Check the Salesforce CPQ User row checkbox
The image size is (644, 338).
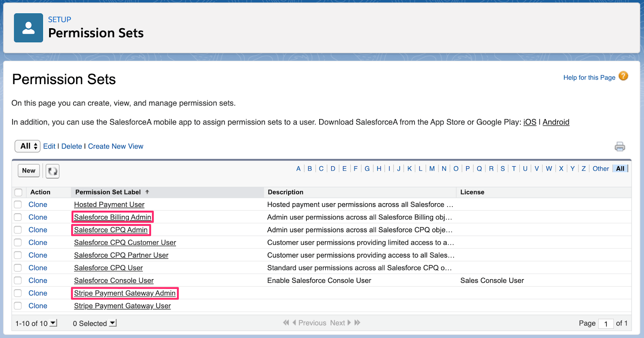point(18,268)
